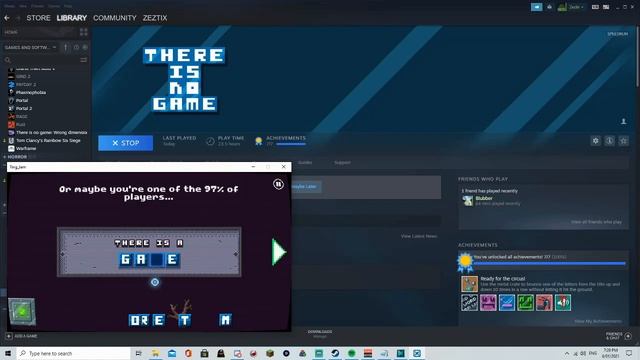Click the Maybe Later button
640x360 pixels.
305,187
